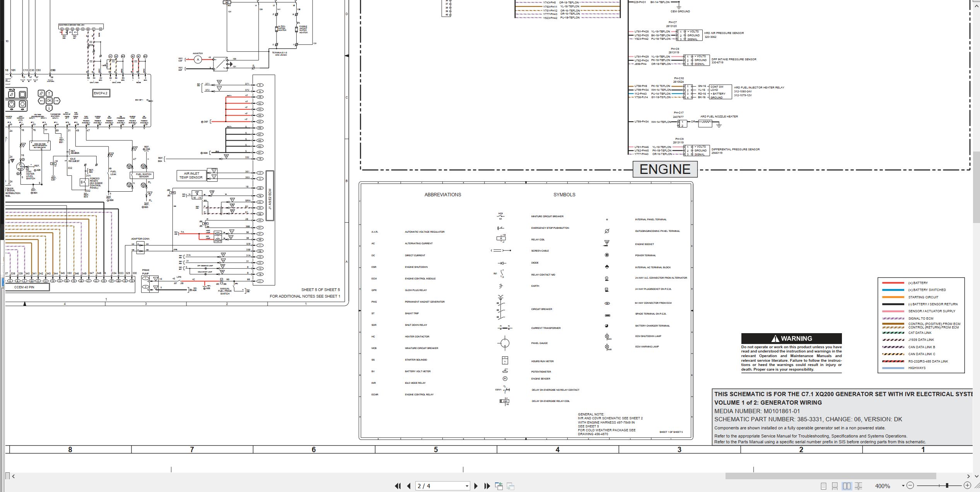980x492 pixels.
Task: Click the grayed-out next view icon
Action: click(510, 486)
